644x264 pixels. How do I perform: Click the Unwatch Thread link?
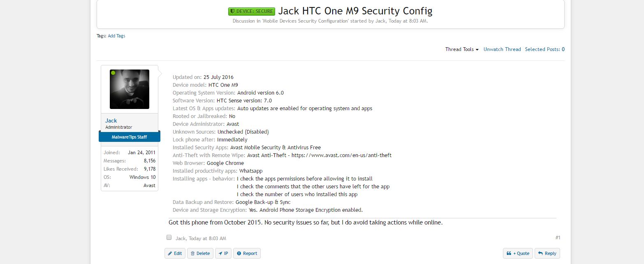[x=502, y=49]
